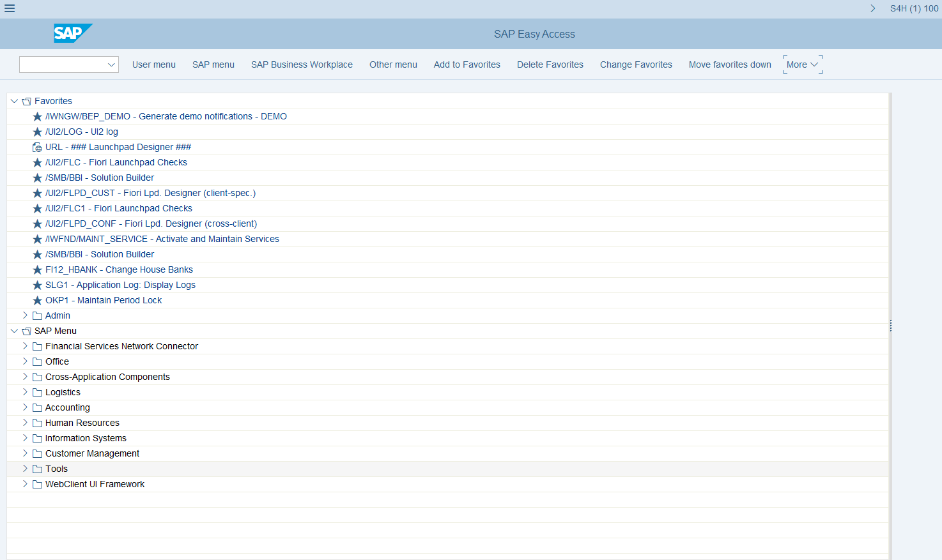Open SLG1 Application Log: Display Logs
The image size is (942, 560).
[x=120, y=285]
